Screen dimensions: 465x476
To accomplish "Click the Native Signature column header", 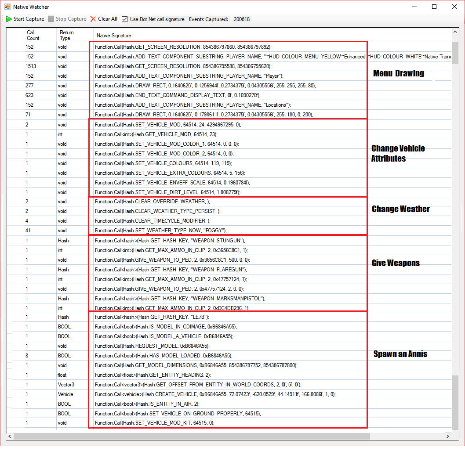I will click(114, 36).
